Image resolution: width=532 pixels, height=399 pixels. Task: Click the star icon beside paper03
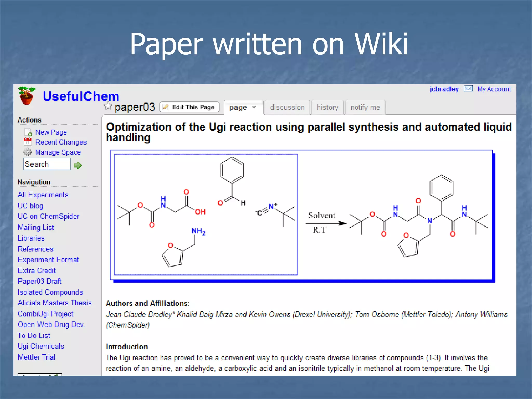click(x=108, y=106)
